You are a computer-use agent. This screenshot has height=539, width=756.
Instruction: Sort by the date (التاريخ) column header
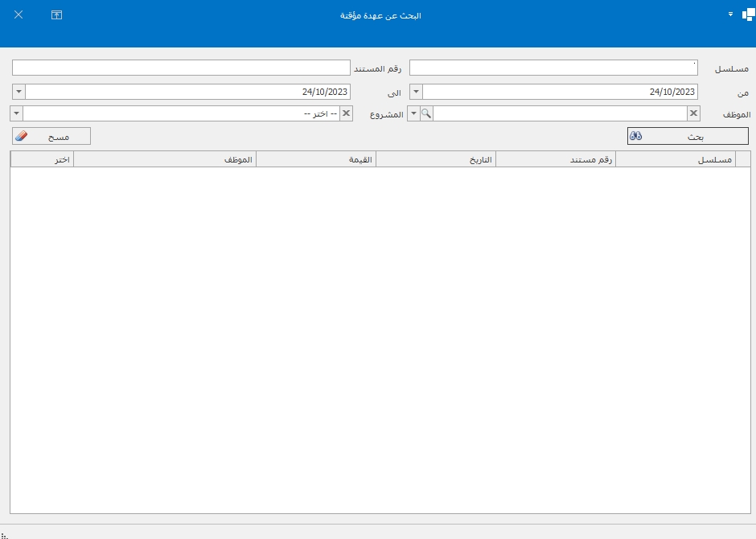(436, 160)
